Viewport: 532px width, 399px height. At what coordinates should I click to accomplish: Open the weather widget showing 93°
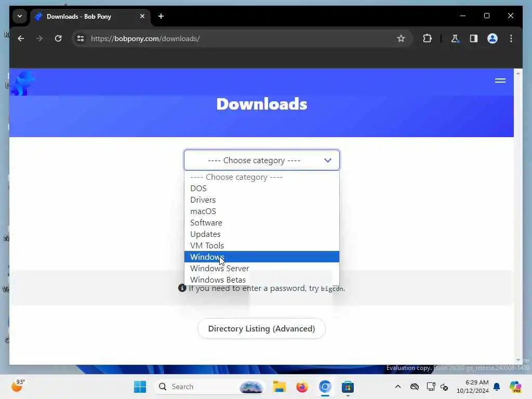[x=18, y=386]
